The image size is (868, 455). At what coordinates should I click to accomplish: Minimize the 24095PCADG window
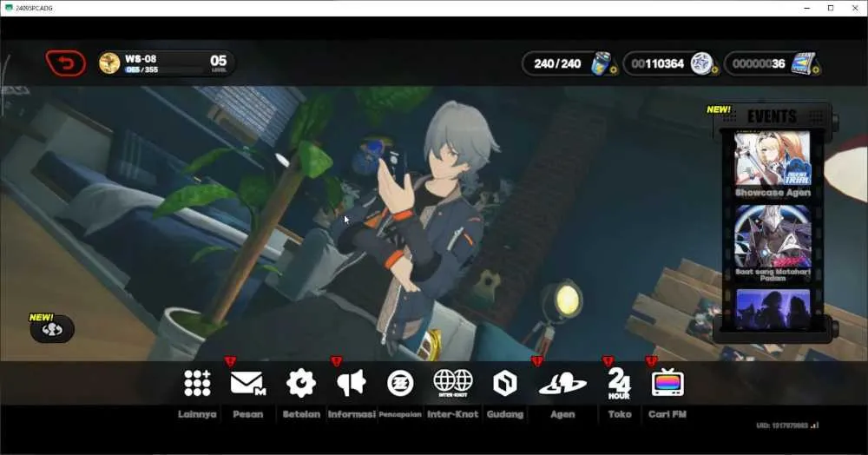coord(806,9)
